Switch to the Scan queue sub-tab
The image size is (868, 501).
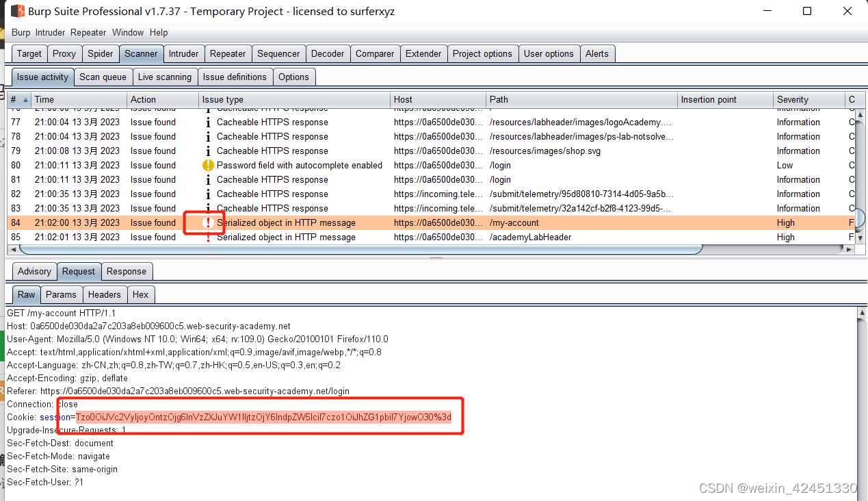[x=103, y=77]
